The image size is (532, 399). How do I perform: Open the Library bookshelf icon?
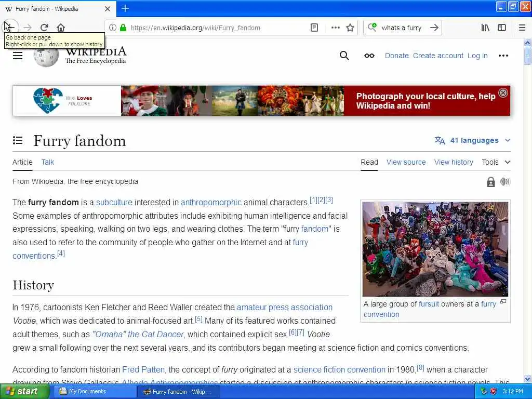pyautogui.click(x=485, y=28)
